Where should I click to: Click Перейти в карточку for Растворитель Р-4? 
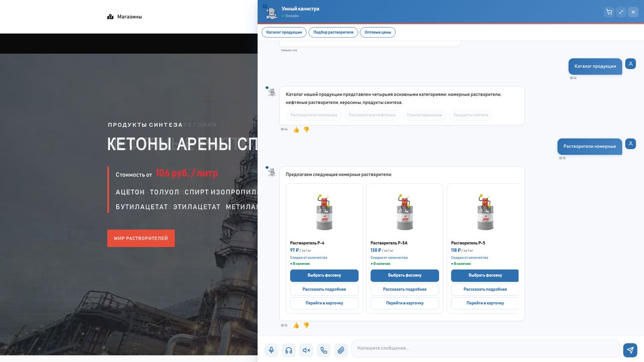pos(324,303)
